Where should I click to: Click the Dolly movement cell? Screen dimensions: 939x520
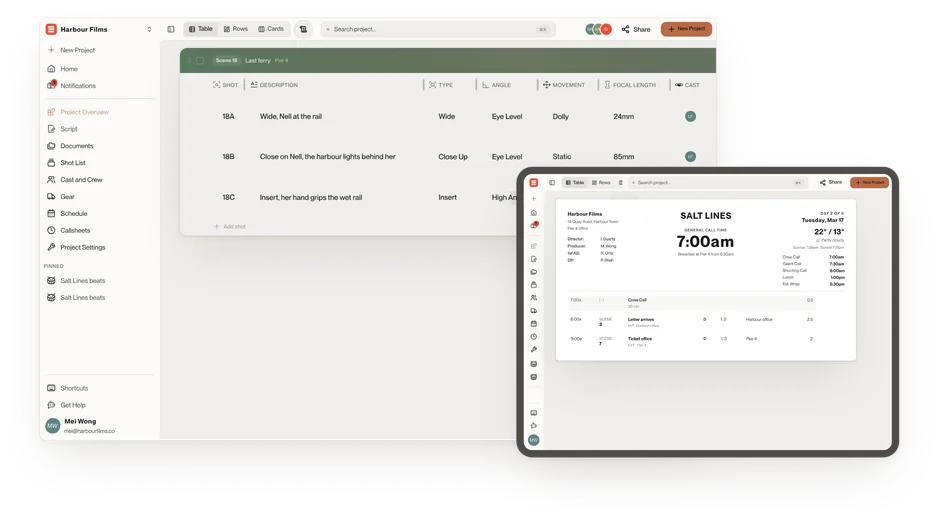pyautogui.click(x=561, y=117)
